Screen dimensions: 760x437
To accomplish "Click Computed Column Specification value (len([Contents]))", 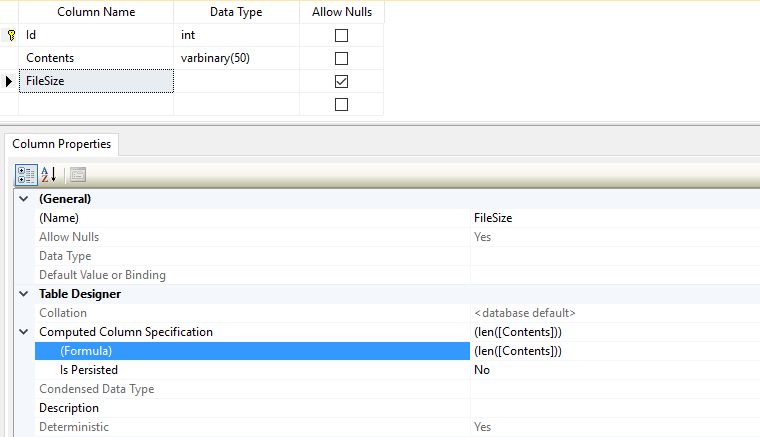I will pyautogui.click(x=518, y=332).
